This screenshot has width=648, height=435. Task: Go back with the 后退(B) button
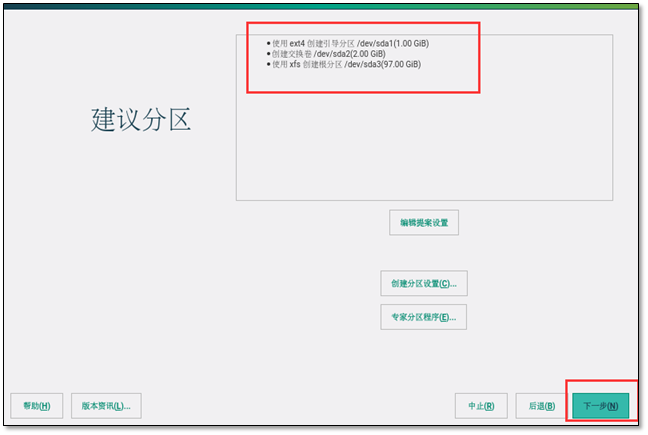point(542,406)
